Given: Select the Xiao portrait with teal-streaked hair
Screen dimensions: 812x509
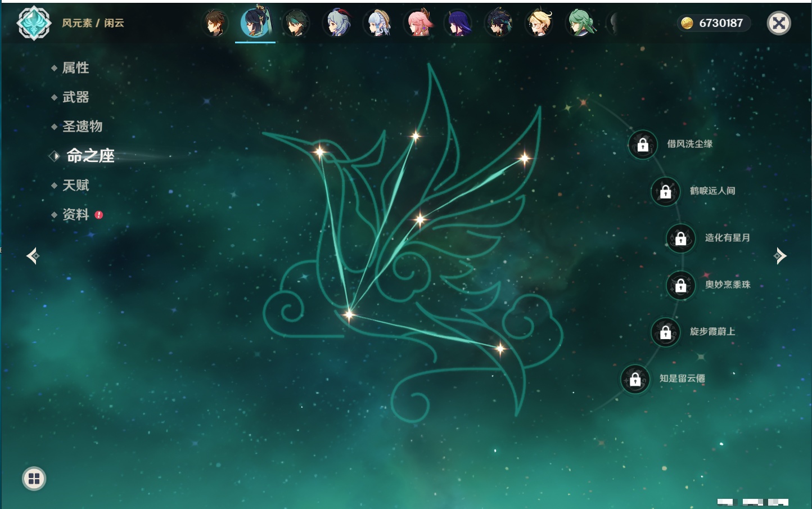Looking at the screenshot, I should click(296, 23).
